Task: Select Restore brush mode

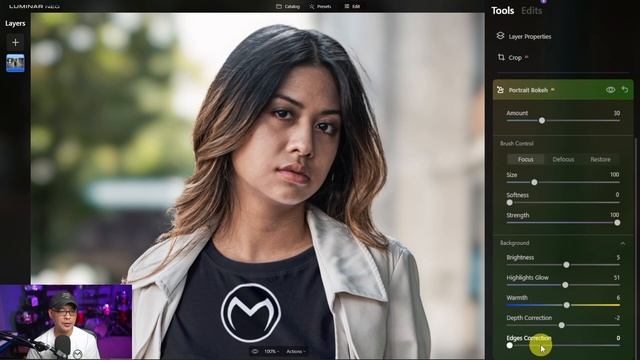Action: [x=600, y=160]
